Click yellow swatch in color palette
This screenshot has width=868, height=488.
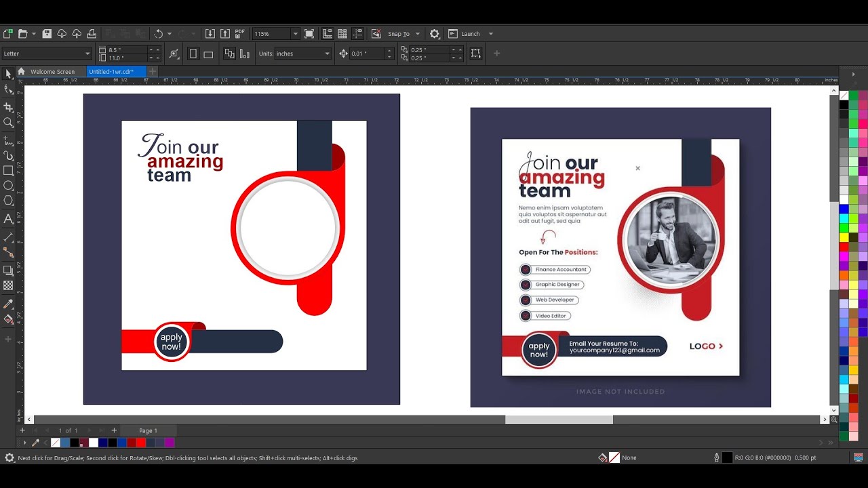[x=844, y=237]
